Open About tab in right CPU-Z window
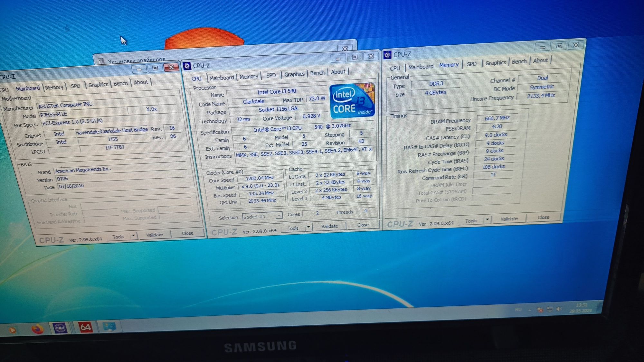Viewport: 644px width, 362px height. coord(540,60)
